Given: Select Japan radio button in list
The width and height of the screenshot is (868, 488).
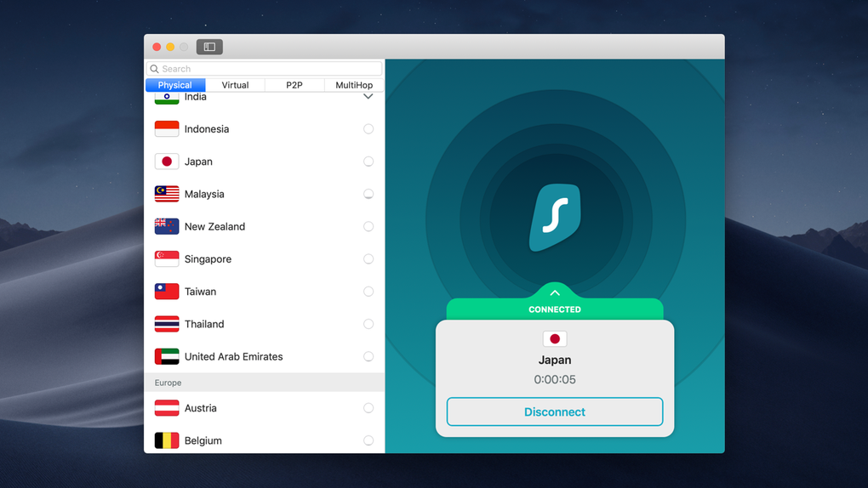Looking at the screenshot, I should tap(368, 162).
